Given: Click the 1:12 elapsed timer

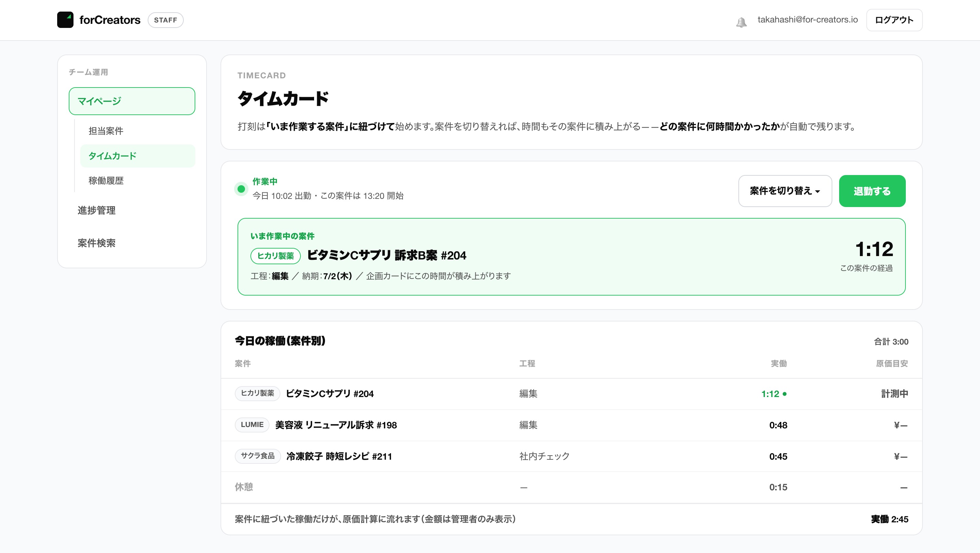Looking at the screenshot, I should 874,249.
